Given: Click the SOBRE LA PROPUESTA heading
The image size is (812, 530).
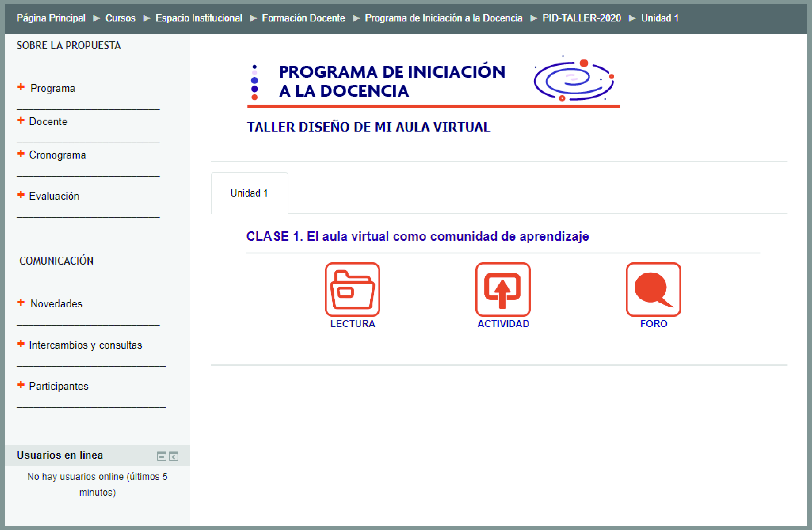Looking at the screenshot, I should [x=69, y=45].
